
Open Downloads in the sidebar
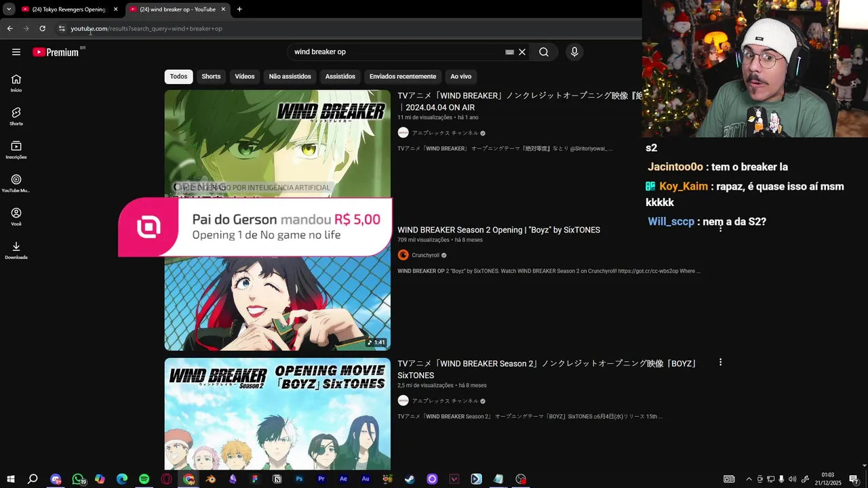16,250
